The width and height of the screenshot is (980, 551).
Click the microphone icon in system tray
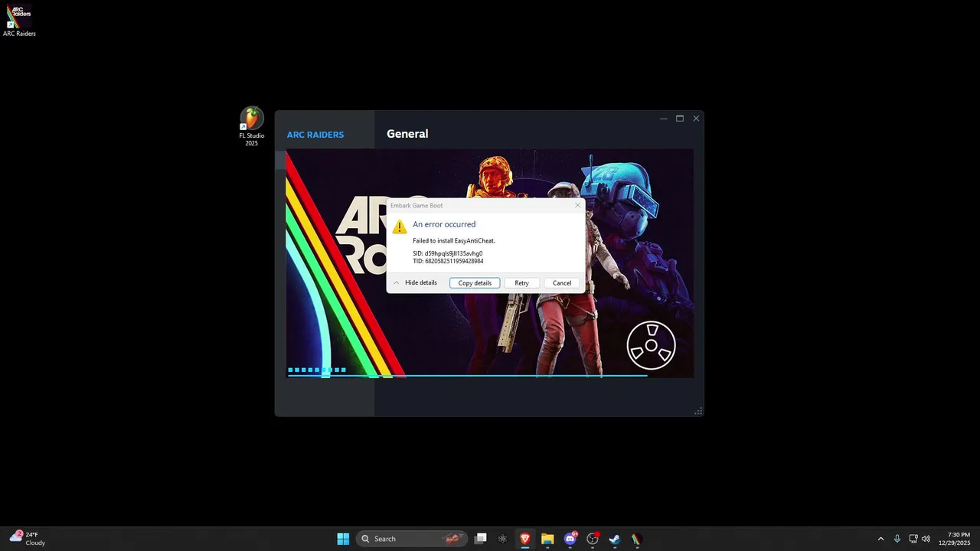[897, 539]
